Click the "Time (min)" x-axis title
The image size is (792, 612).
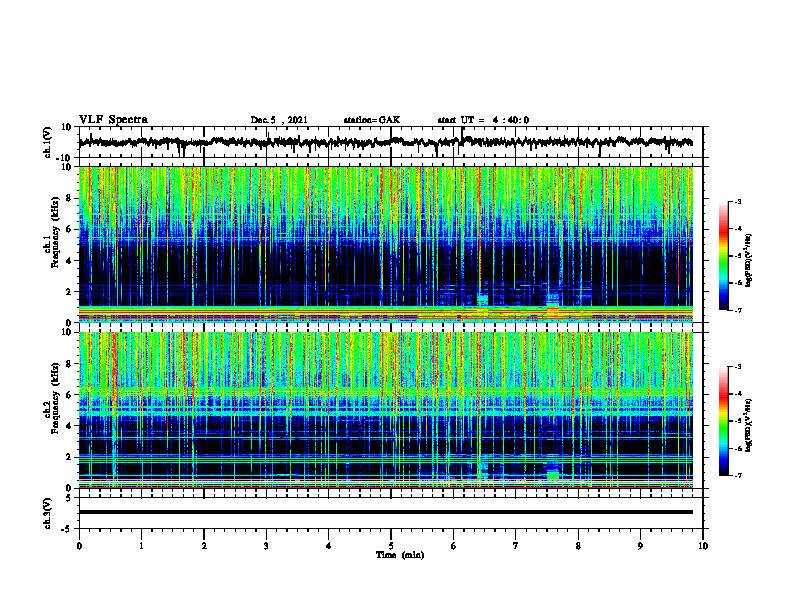pos(400,555)
